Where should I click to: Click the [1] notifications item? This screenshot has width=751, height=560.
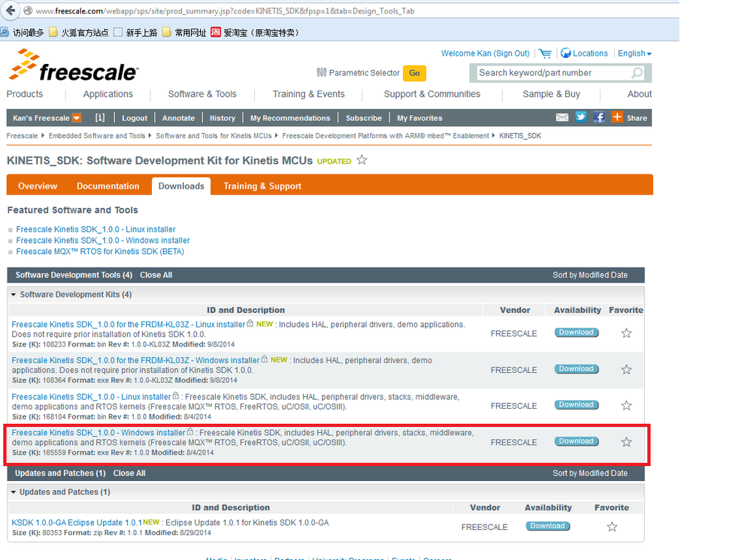[100, 117]
